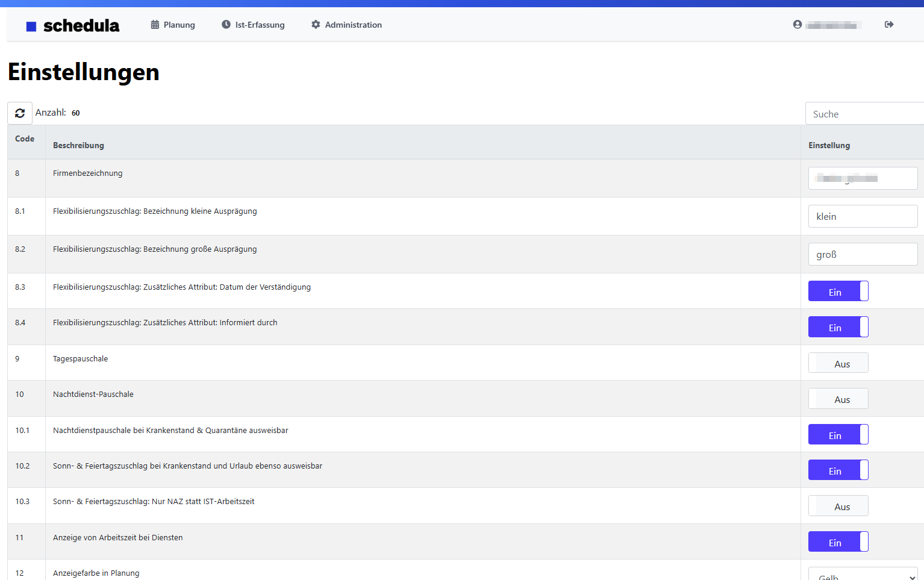
Task: Click the user profile icon
Action: point(798,25)
